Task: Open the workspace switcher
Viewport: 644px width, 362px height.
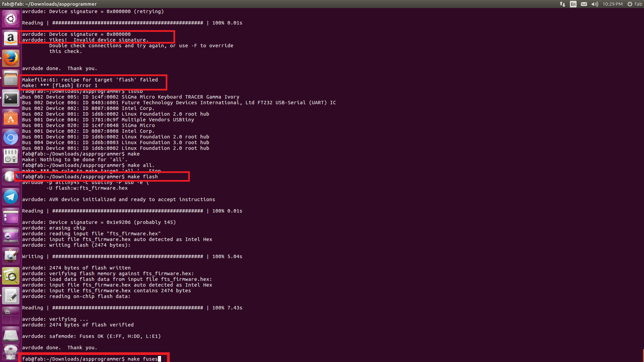Action: point(11,315)
